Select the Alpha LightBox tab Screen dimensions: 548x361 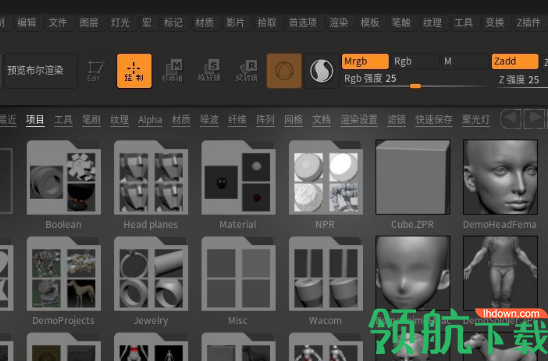[x=150, y=120]
